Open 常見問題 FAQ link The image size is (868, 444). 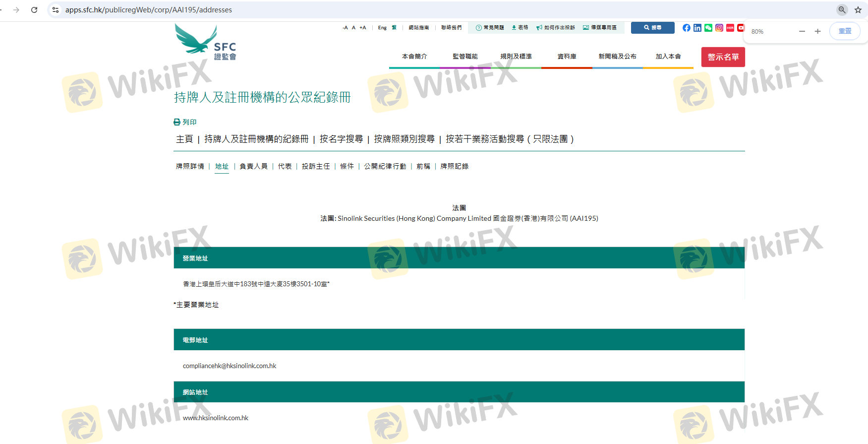pos(490,28)
